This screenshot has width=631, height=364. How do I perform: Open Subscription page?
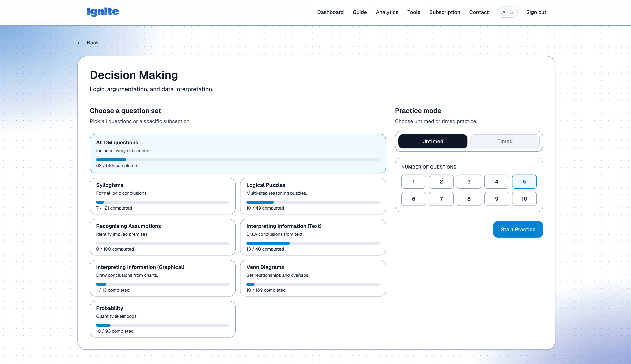[x=445, y=12]
